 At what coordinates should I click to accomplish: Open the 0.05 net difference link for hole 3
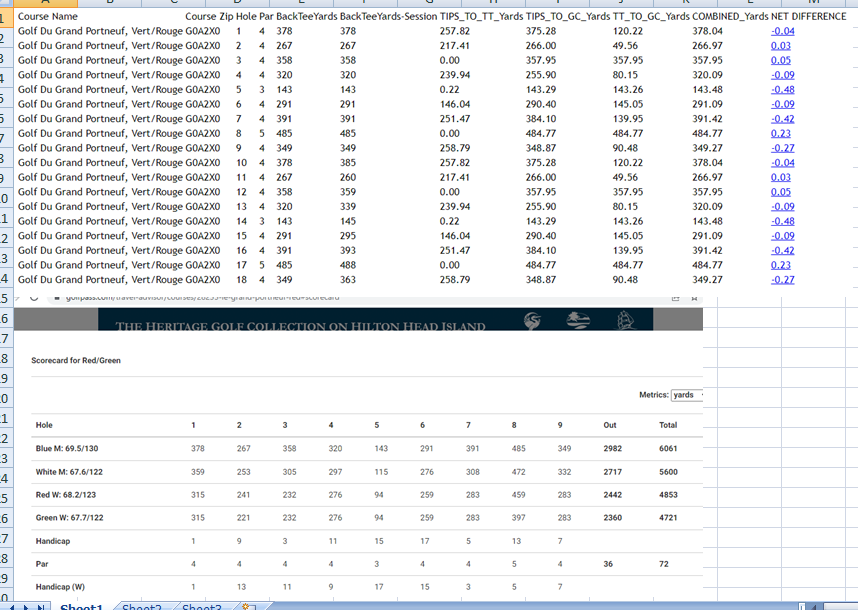[x=781, y=61]
